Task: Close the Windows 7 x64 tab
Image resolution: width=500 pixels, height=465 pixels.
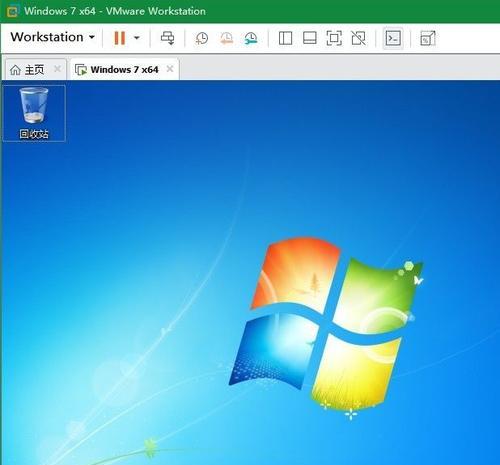Action: (170, 69)
